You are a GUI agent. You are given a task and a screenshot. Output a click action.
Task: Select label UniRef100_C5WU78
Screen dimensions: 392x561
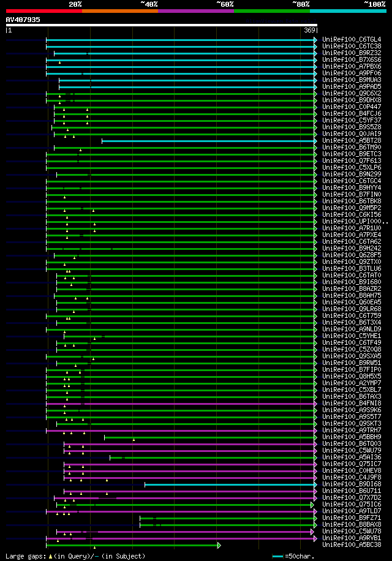pos(352,532)
